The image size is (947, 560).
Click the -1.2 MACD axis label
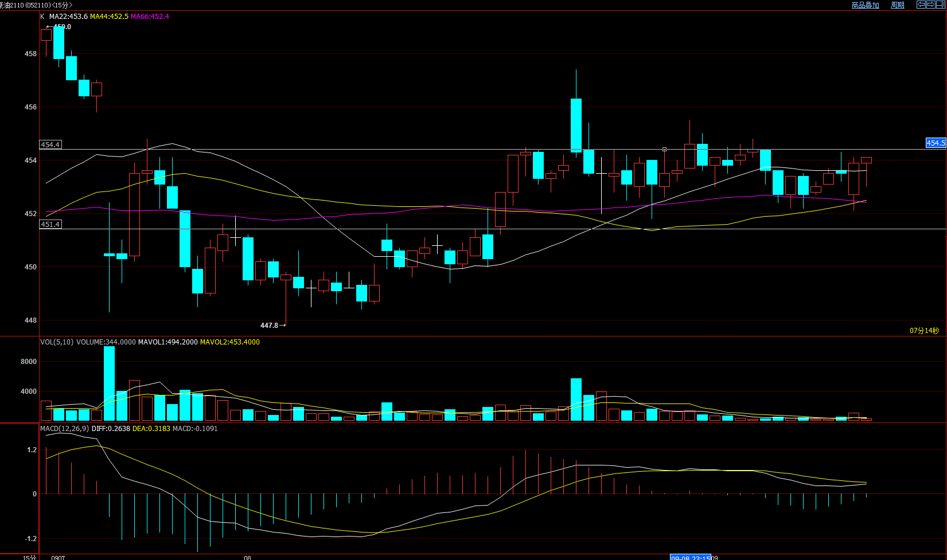tap(30, 539)
